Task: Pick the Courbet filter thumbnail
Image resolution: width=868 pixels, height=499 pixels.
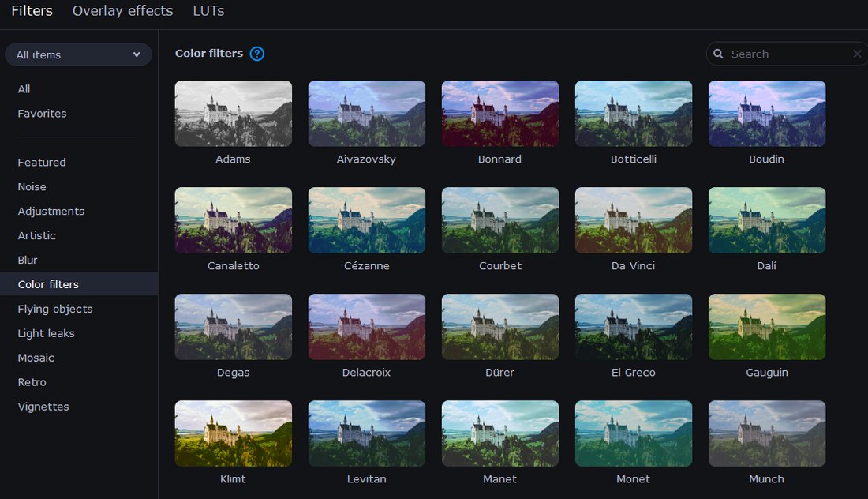Action: 499,219
